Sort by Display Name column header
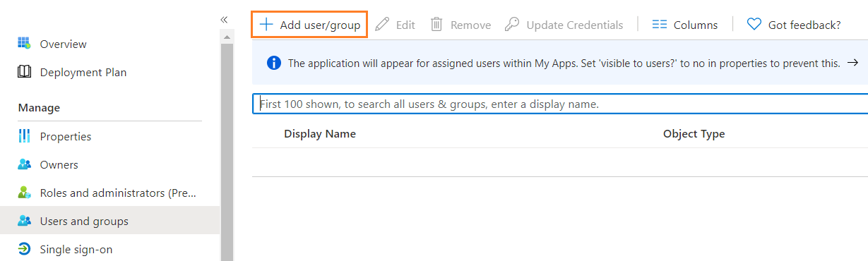The width and height of the screenshot is (868, 261). [x=320, y=134]
